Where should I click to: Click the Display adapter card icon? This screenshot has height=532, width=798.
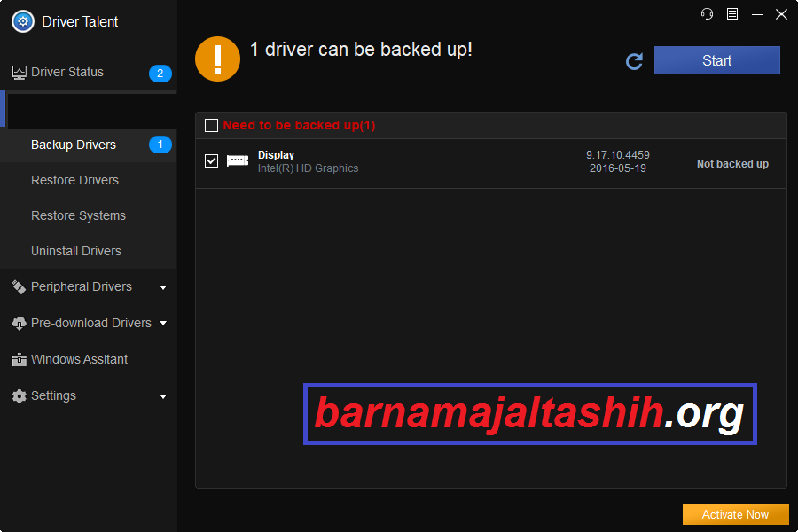pyautogui.click(x=238, y=160)
